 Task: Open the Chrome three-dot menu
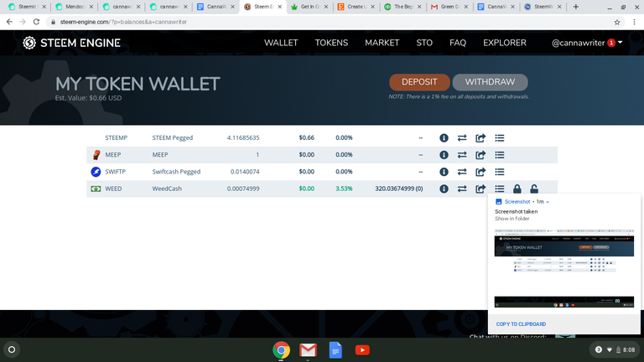(x=634, y=22)
